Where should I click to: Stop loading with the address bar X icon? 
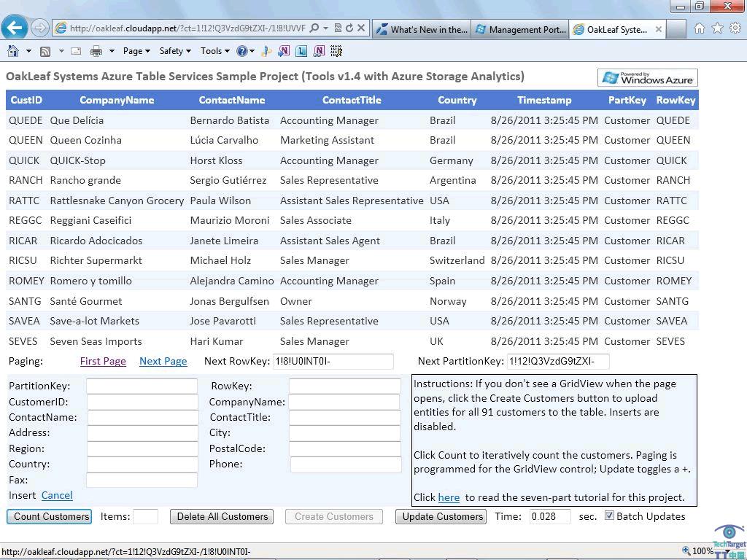[361, 28]
